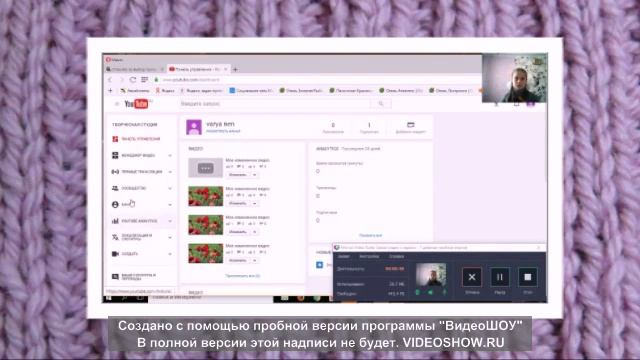640x360 pixels.
Task: Toggle system sound capture in recorder
Action: pos(431,292)
